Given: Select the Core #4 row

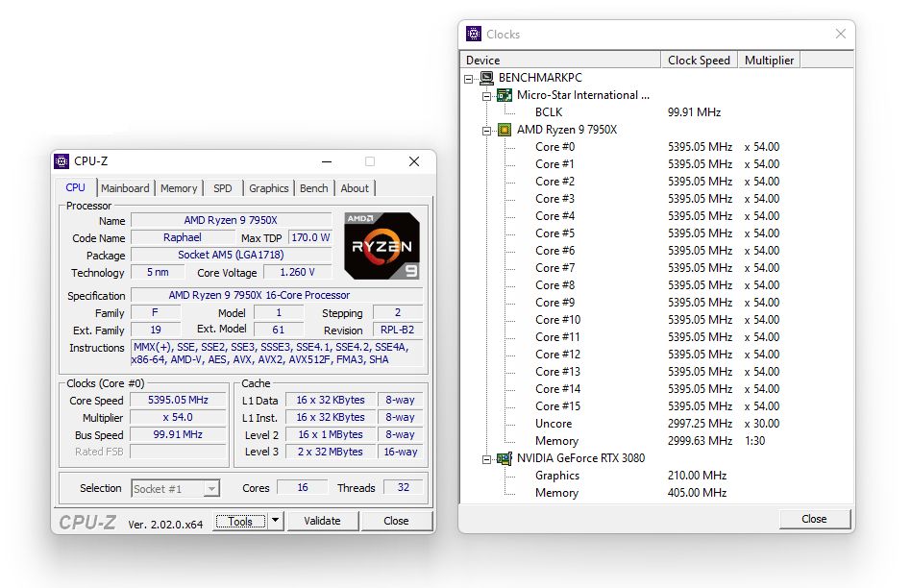Looking at the screenshot, I should [x=656, y=216].
